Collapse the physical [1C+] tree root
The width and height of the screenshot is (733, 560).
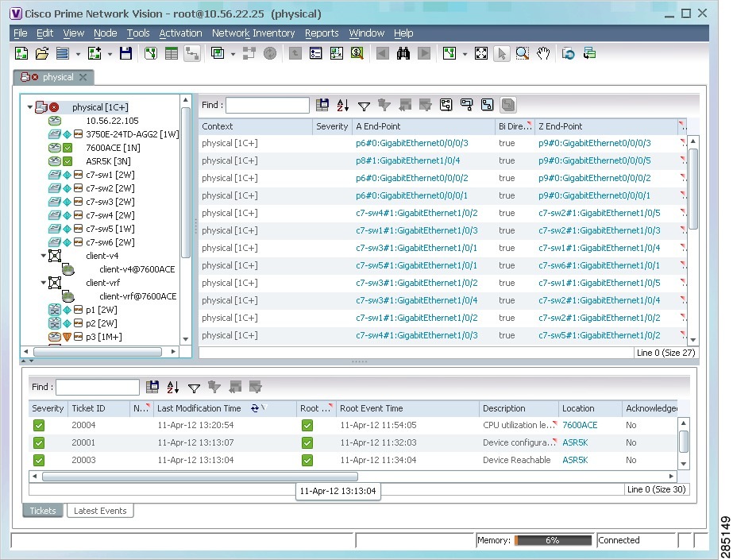[30, 107]
